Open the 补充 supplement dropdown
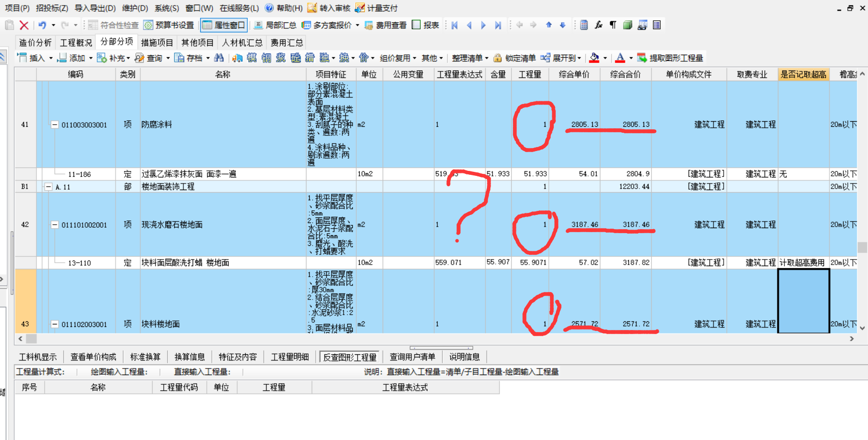 tap(128, 58)
